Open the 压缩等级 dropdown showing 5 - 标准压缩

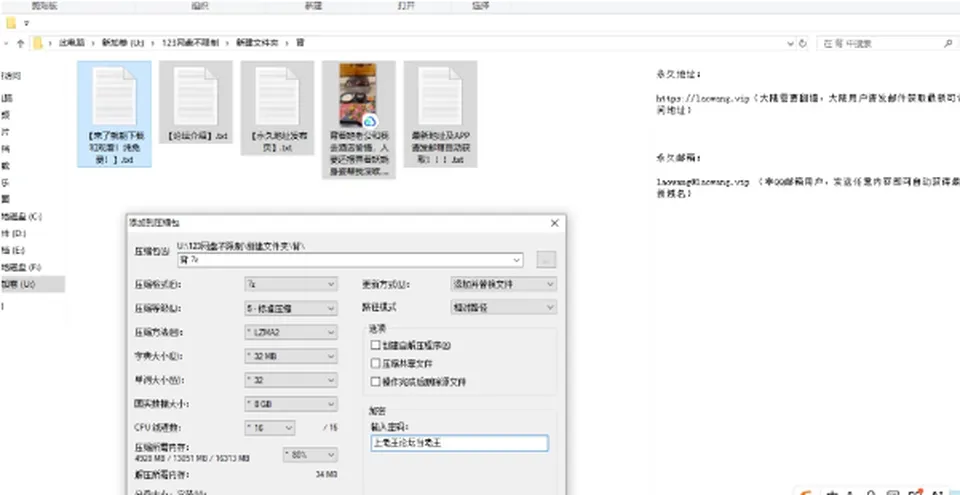(291, 308)
